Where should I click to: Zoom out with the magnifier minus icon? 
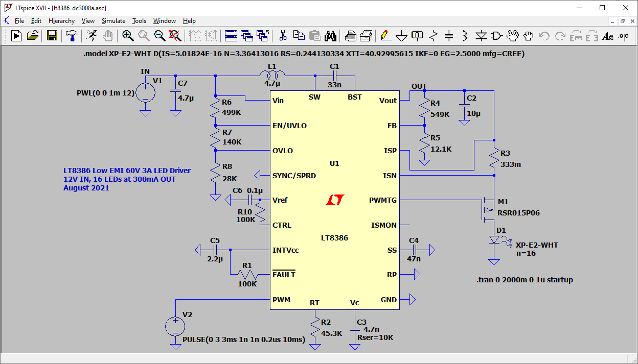[x=159, y=35]
